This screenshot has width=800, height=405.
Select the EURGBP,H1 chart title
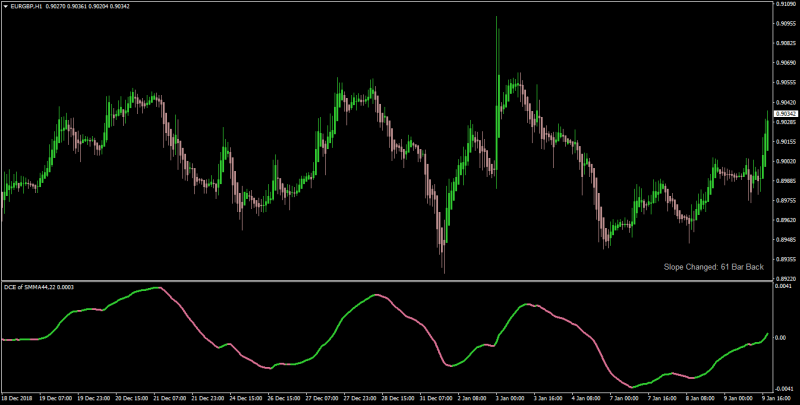pyautogui.click(x=26, y=6)
